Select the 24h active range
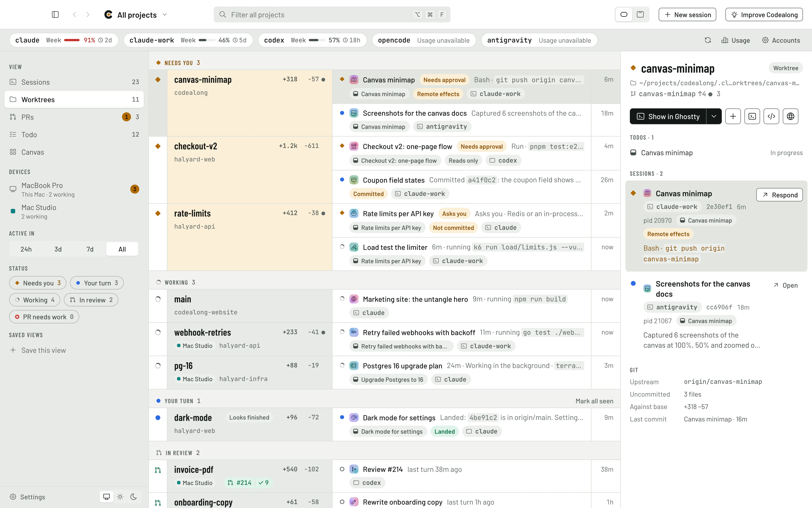The width and height of the screenshot is (812, 508). 26,249
